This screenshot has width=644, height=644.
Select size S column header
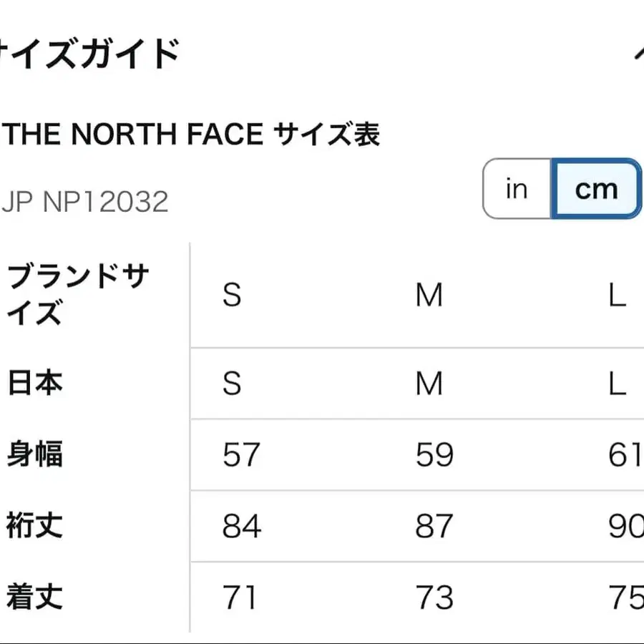pyautogui.click(x=232, y=295)
